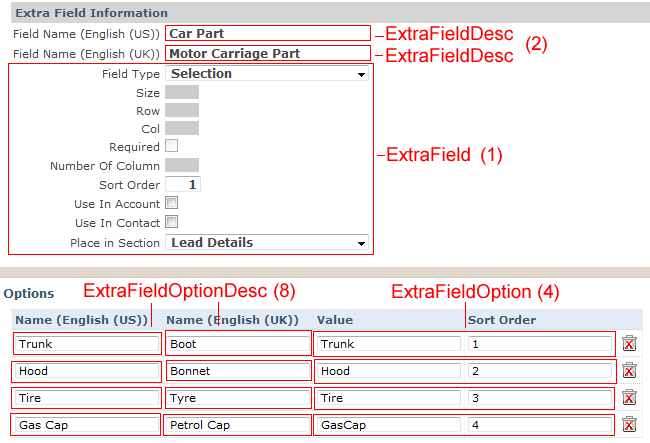Focus sort order field of Tire row
Image resolution: width=650 pixels, height=443 pixels.
(x=540, y=398)
